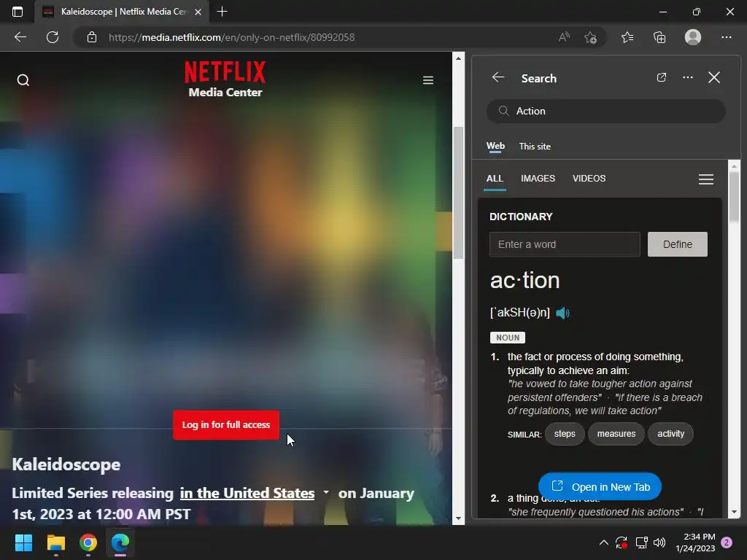Open the Netflix Media Center search icon
747x560 pixels.
23,80
